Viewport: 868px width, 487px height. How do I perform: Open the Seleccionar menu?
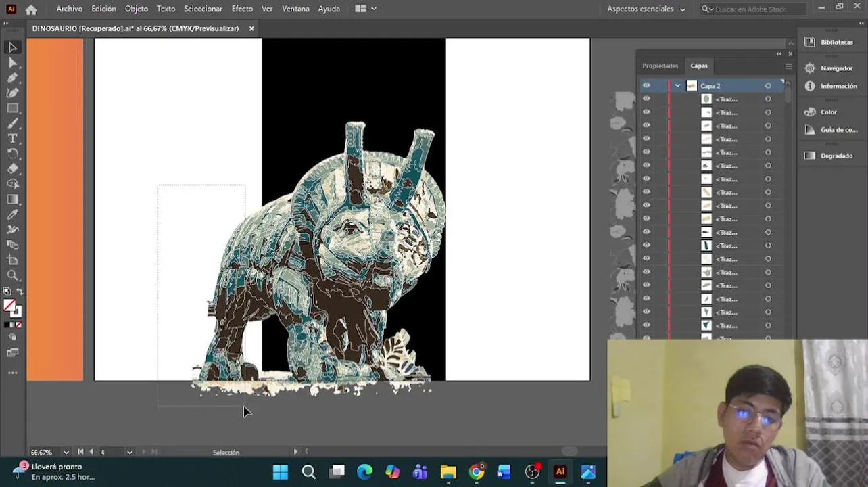203,9
